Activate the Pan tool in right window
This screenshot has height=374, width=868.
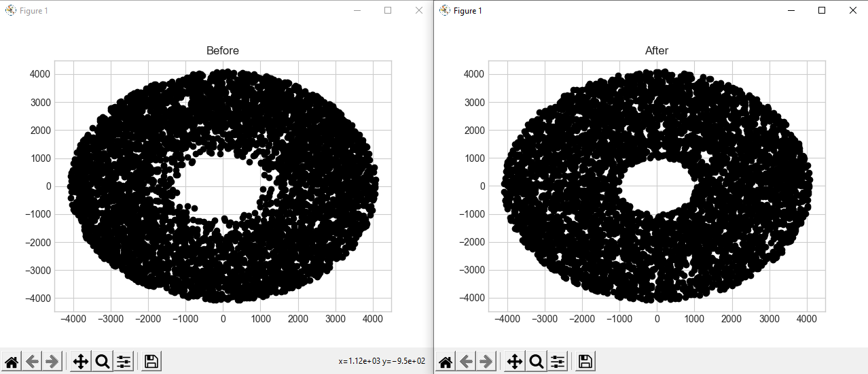(x=514, y=362)
